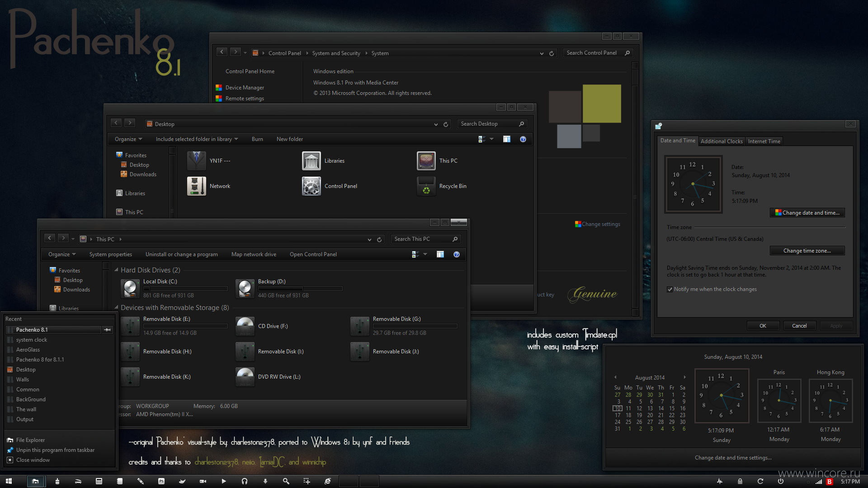This screenshot has width=868, height=488.
Task: Toggle the pin for Pachenko 8.1 entry
Action: pyautogui.click(x=108, y=330)
